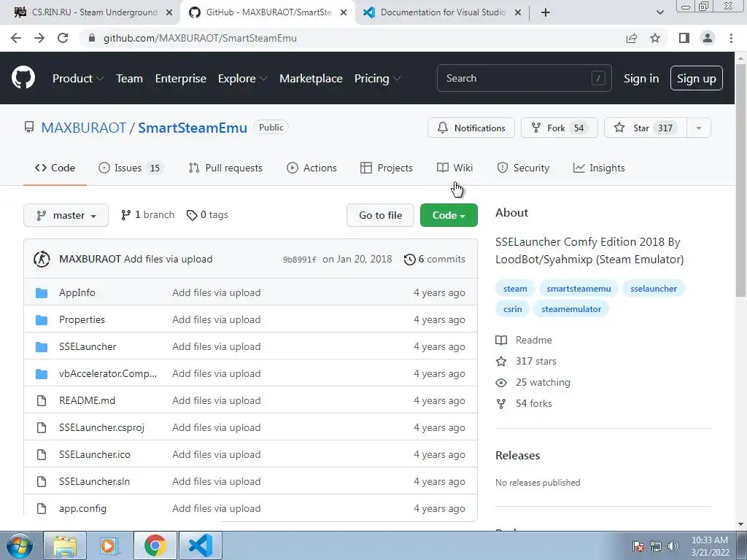
Task: Click the steamemulator topic tag
Action: pos(570,309)
